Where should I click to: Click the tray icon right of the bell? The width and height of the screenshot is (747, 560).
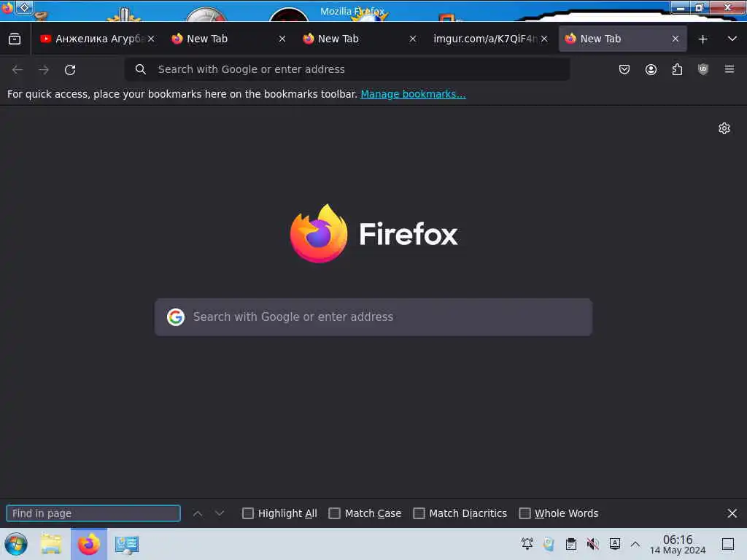[x=549, y=544]
